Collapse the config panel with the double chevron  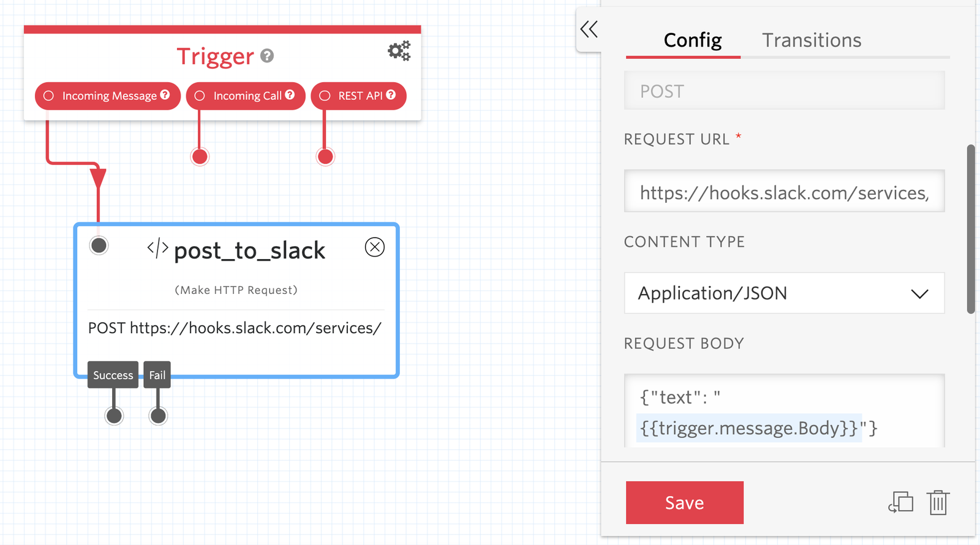589,29
